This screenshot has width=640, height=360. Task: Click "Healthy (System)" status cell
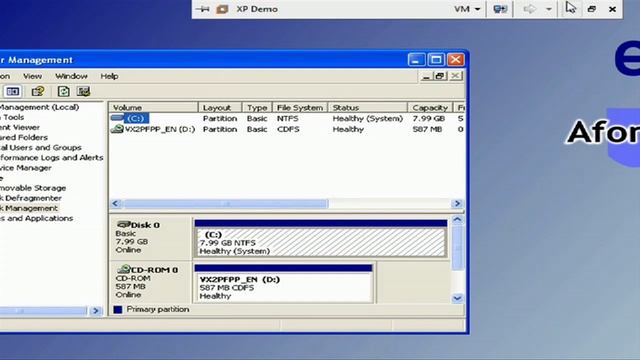pos(368,118)
